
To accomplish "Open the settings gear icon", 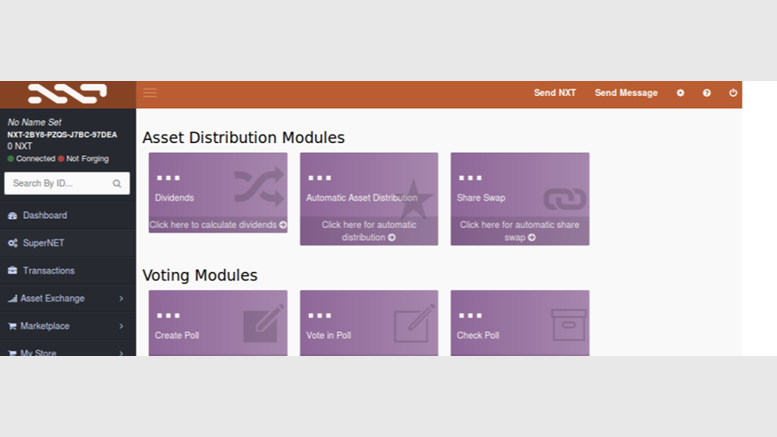I will (680, 93).
